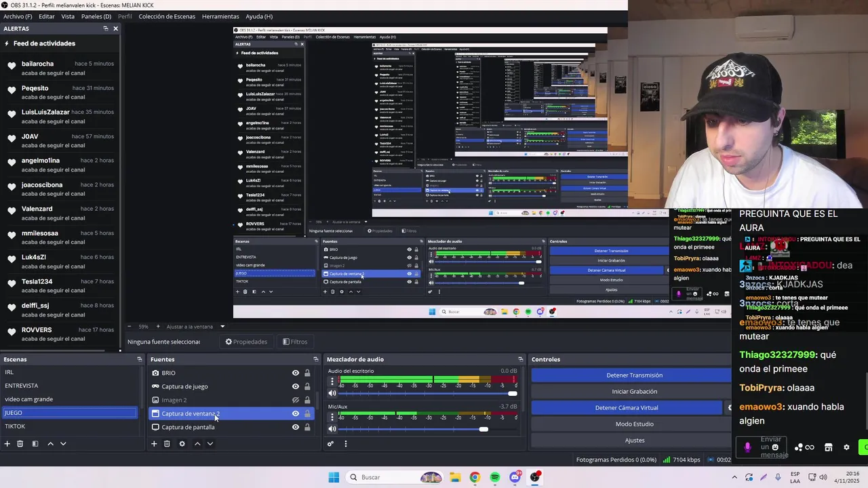
Task: Open File Explorer from the taskbar
Action: tap(454, 477)
